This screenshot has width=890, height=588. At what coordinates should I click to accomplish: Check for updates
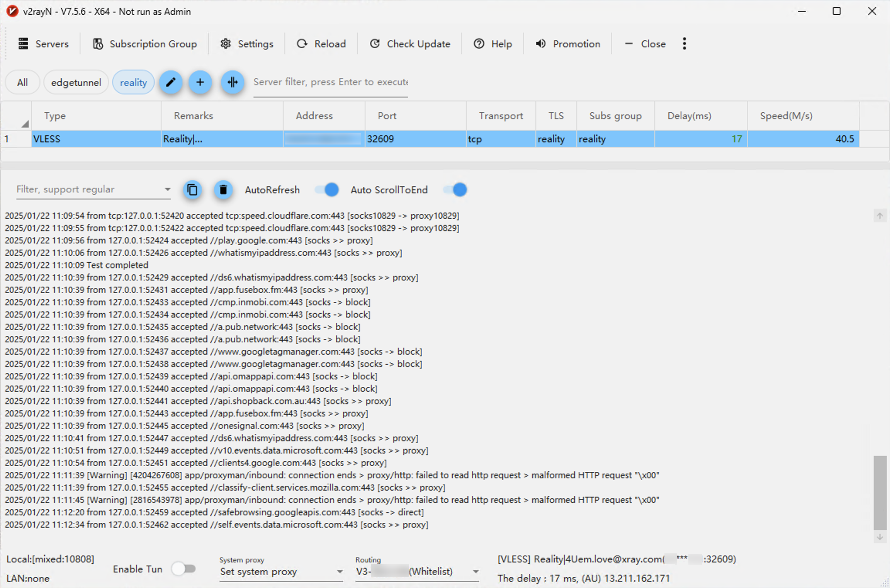409,44
